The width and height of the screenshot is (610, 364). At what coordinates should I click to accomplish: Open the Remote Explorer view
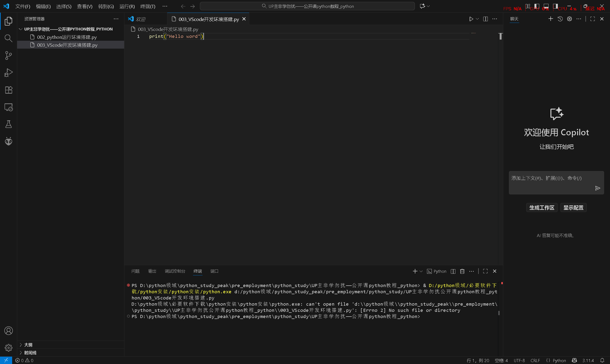[8, 107]
